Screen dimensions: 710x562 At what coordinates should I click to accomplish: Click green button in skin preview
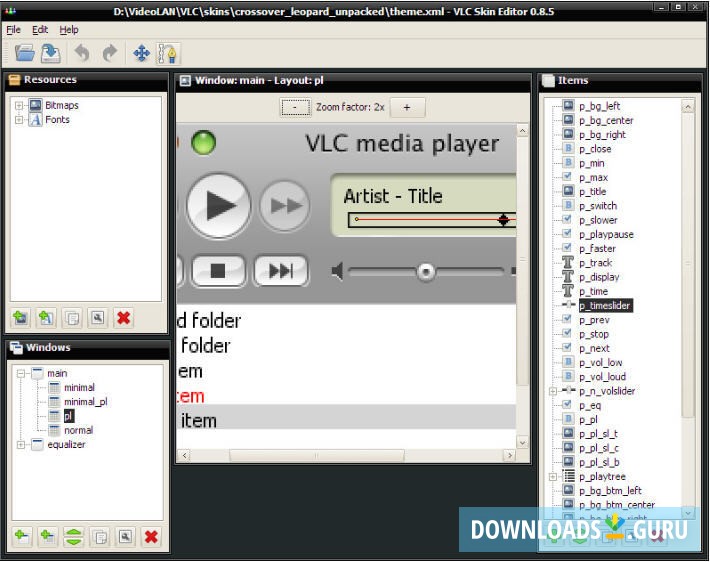click(x=203, y=143)
